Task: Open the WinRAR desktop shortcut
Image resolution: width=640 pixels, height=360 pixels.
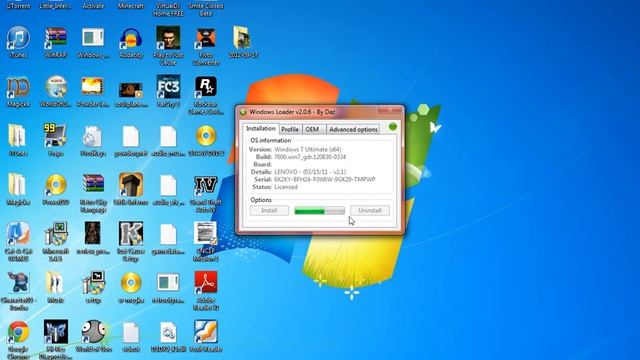Action: (x=56, y=38)
